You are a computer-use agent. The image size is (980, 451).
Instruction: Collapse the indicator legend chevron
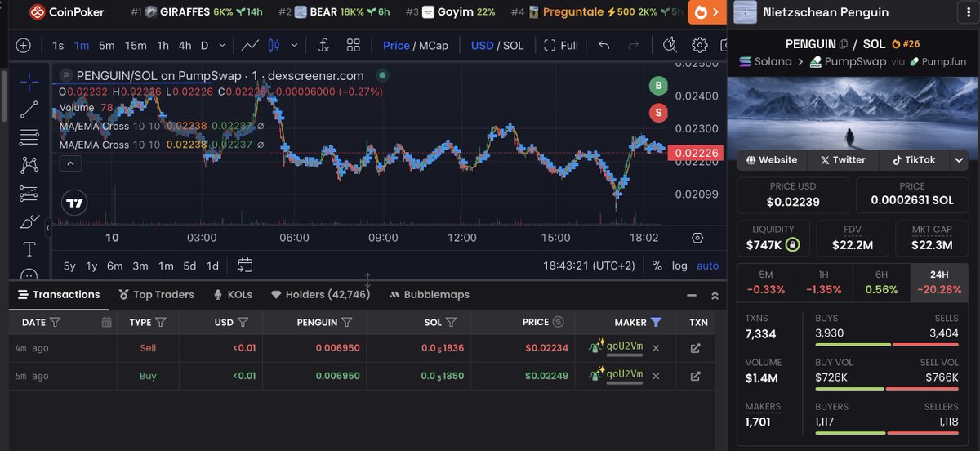69,163
